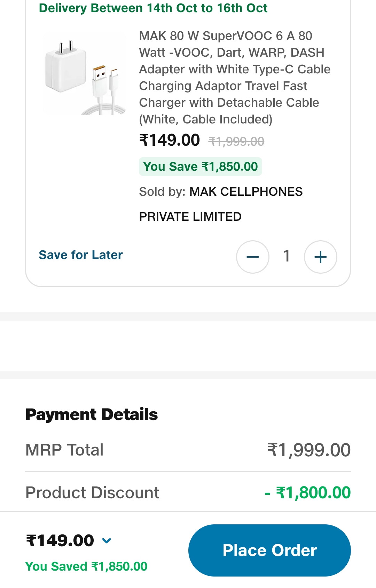Open the MAK 80 W SuperVOOC product title
Screen dimensions: 376x588
[x=234, y=77]
